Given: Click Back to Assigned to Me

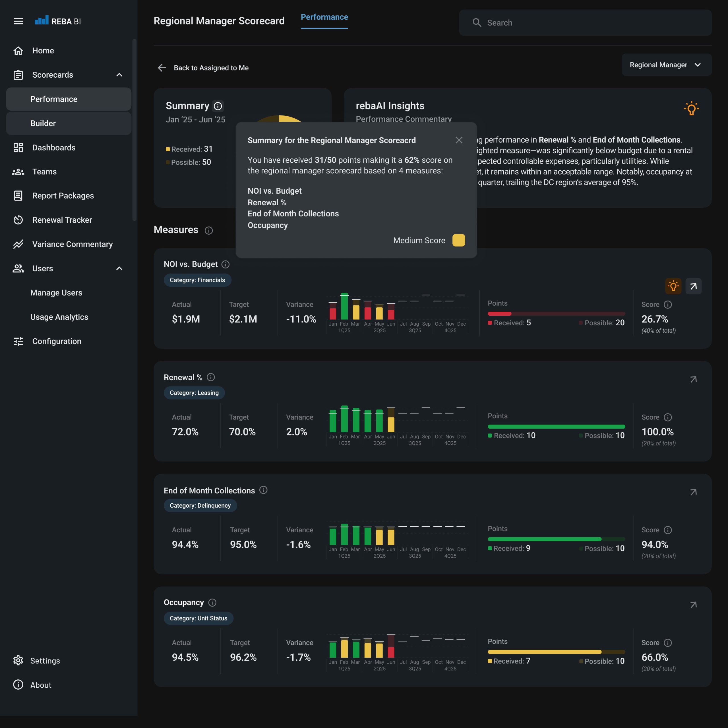Looking at the screenshot, I should coord(211,68).
